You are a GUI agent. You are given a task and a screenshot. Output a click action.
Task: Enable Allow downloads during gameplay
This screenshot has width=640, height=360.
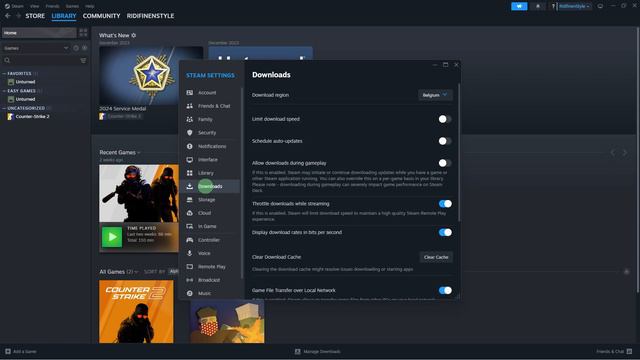pyautogui.click(x=444, y=163)
